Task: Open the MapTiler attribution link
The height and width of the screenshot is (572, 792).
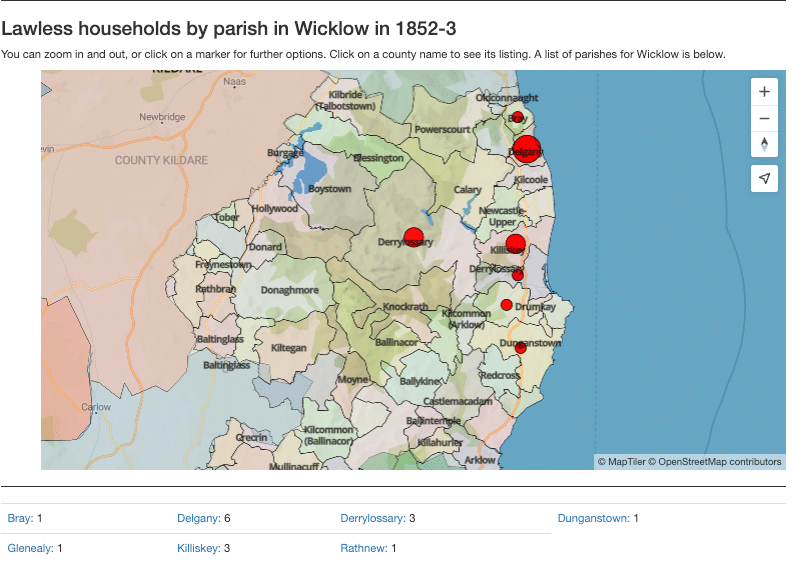Action: (627, 462)
